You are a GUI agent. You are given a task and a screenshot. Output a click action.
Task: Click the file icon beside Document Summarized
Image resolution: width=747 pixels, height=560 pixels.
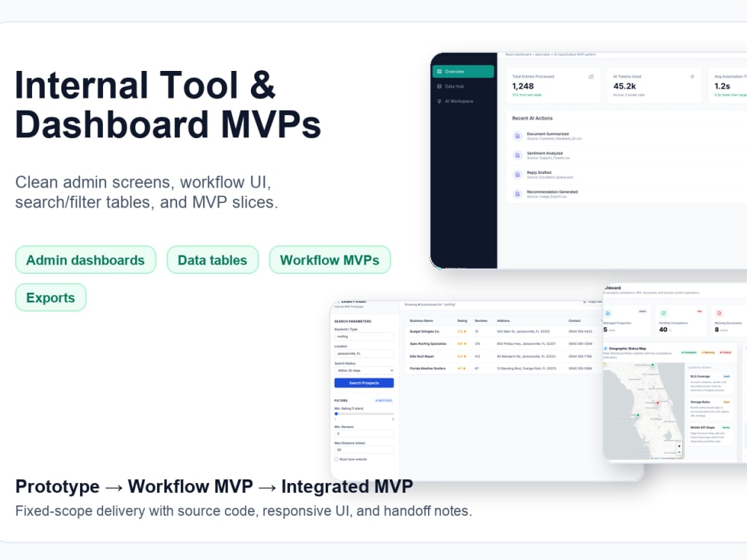point(518,136)
